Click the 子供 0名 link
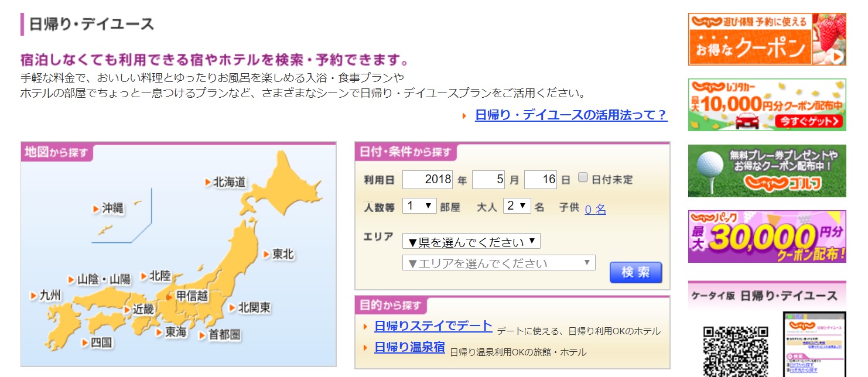The image size is (868, 377). [595, 208]
